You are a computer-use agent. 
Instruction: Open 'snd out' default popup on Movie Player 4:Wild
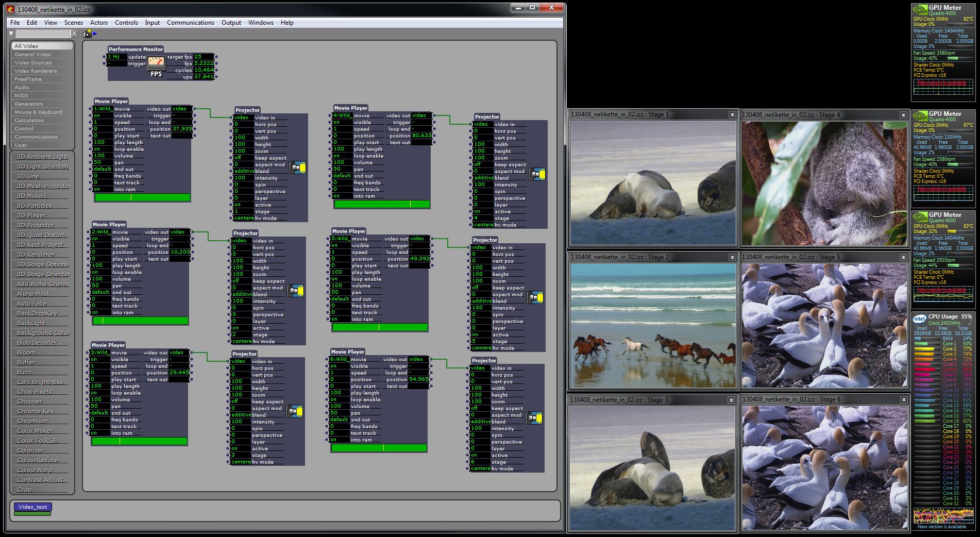342,176
